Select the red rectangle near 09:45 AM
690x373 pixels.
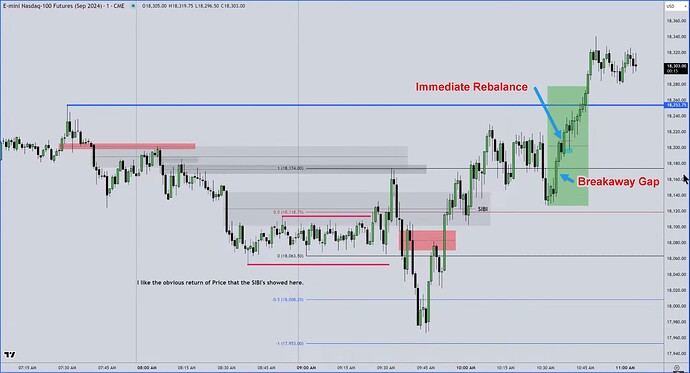427,240
